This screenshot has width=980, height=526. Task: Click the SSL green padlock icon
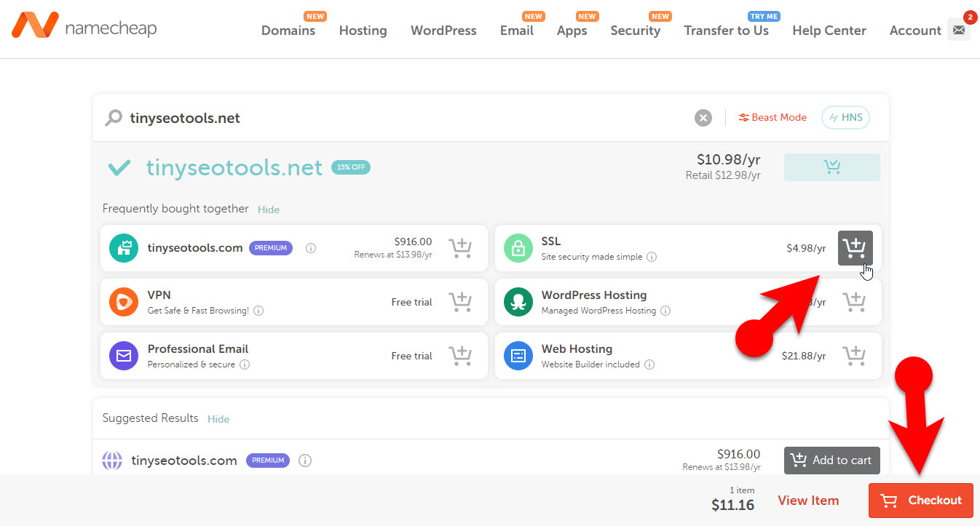coord(518,248)
